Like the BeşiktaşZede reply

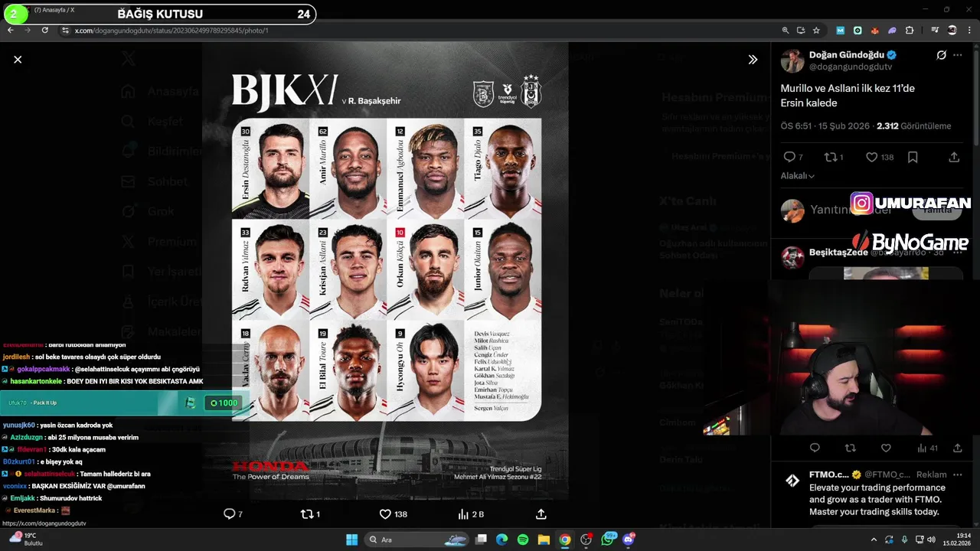pyautogui.click(x=886, y=448)
